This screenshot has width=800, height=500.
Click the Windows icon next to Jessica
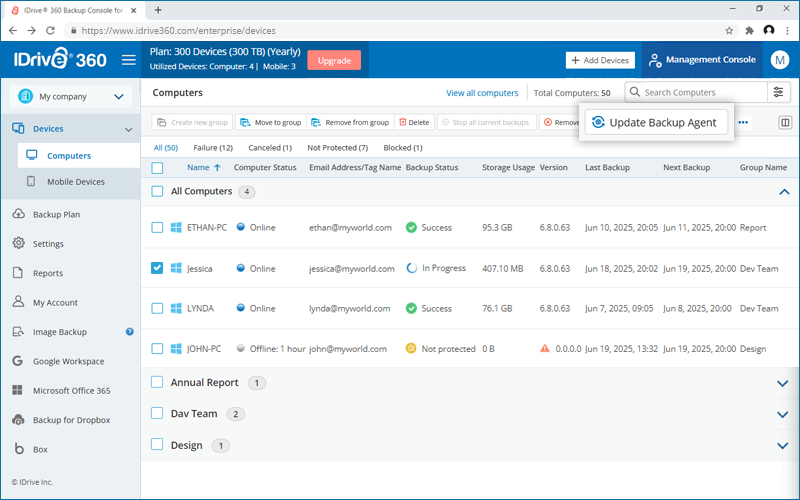coord(176,268)
